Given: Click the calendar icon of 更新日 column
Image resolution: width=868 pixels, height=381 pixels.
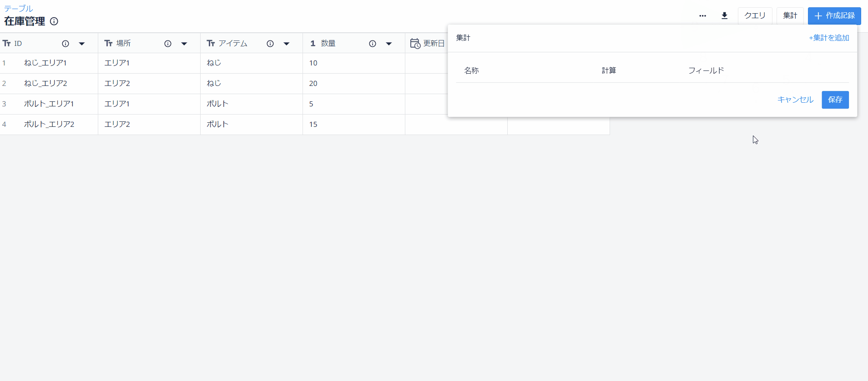Looking at the screenshot, I should [x=415, y=44].
